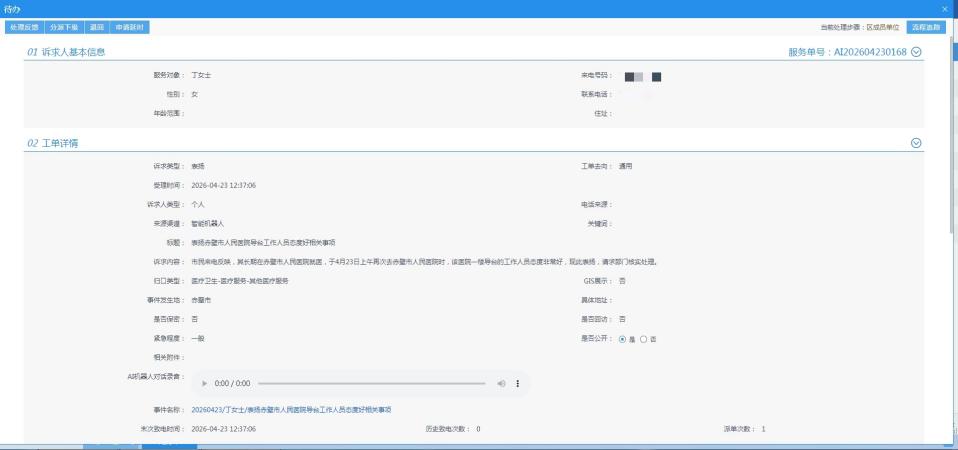This screenshot has height=450, width=958.
Task: Click the 退回 button
Action: (x=97, y=27)
